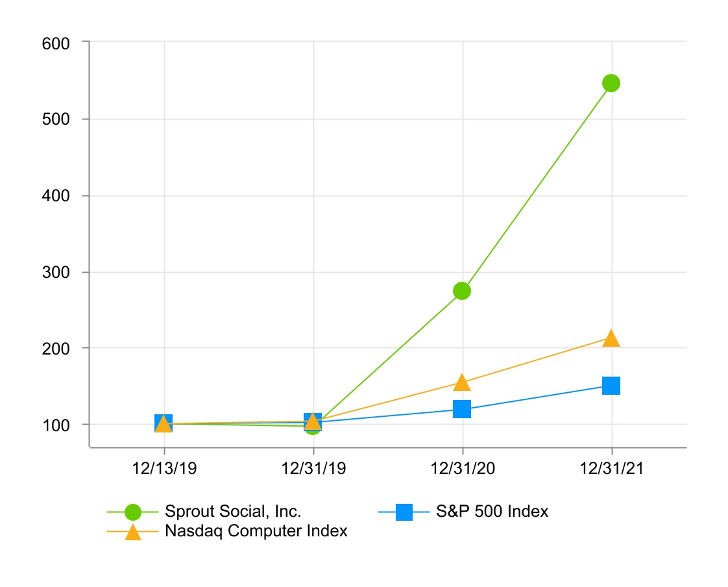Viewport: 728px width, 587px height.
Task: Select the orange triangle marker at 12/31/20
Action: pos(461,382)
